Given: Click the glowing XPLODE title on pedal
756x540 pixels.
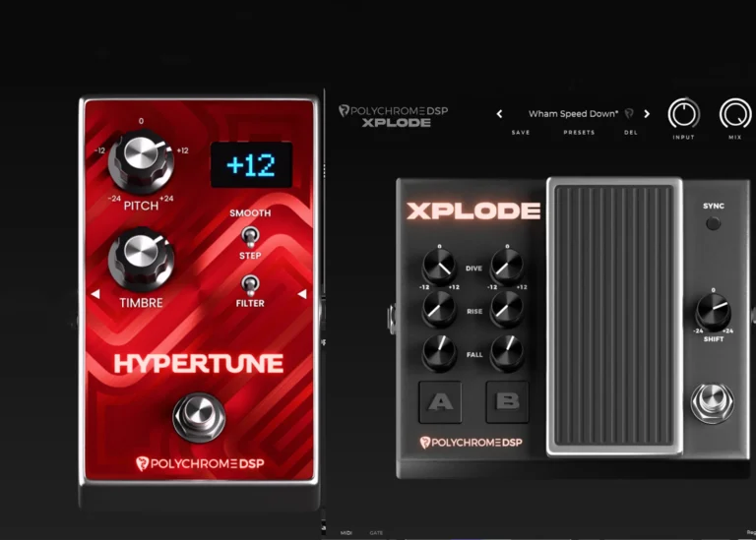Looking at the screenshot, I should tap(473, 211).
